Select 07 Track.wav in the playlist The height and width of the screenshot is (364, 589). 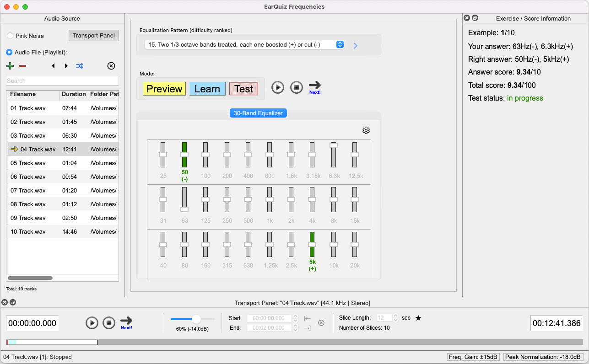(63, 191)
